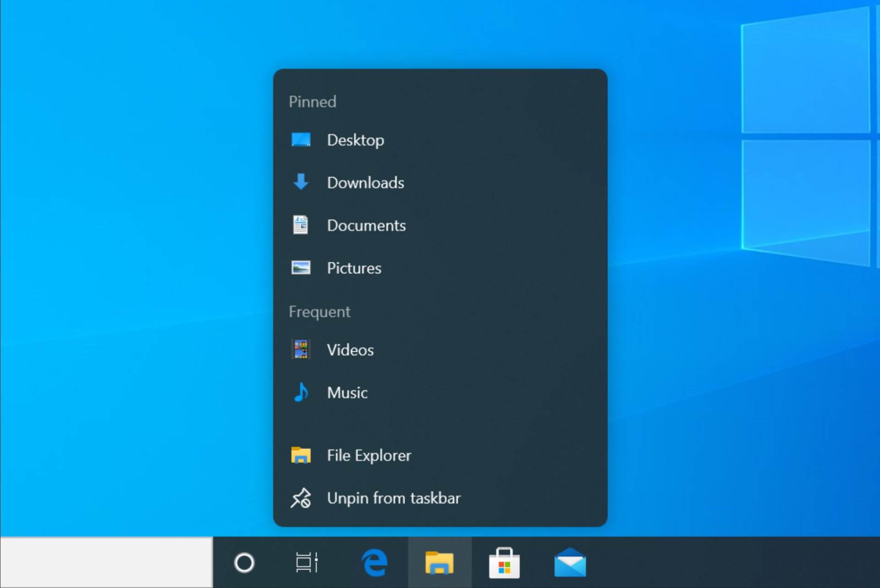This screenshot has width=880, height=588.
Task: Click the Pictures thumbnail icon in the jump list
Action: click(301, 267)
